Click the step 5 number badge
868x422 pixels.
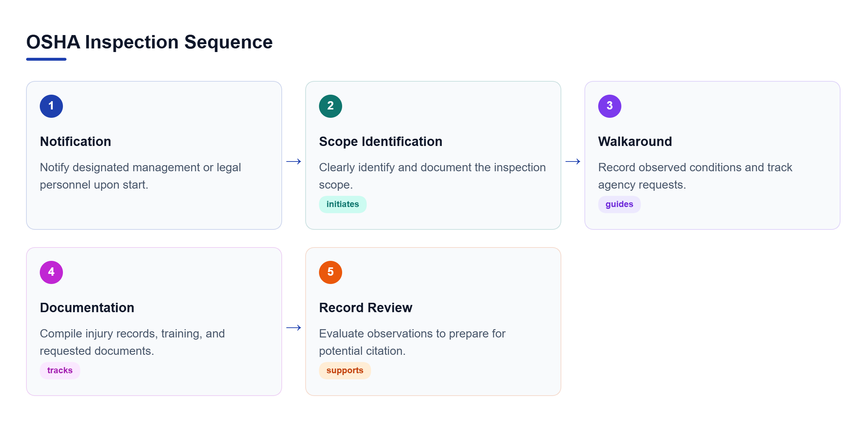point(331,272)
